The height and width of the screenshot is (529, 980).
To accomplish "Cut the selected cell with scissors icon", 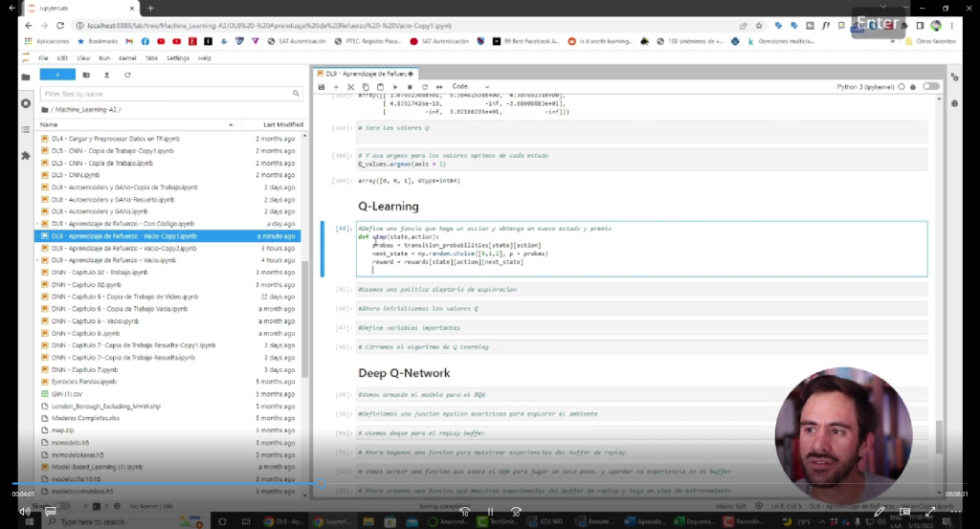I will pyautogui.click(x=351, y=87).
